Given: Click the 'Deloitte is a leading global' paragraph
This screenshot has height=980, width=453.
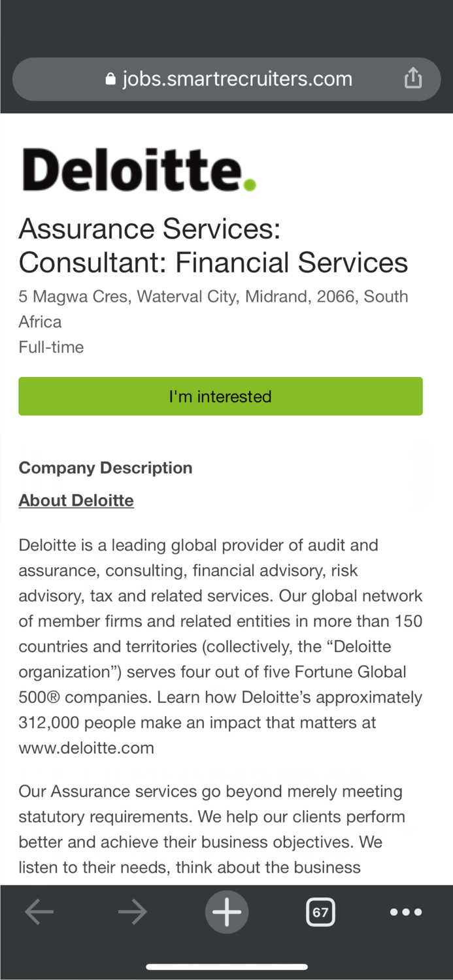Looking at the screenshot, I should pyautogui.click(x=220, y=621).
